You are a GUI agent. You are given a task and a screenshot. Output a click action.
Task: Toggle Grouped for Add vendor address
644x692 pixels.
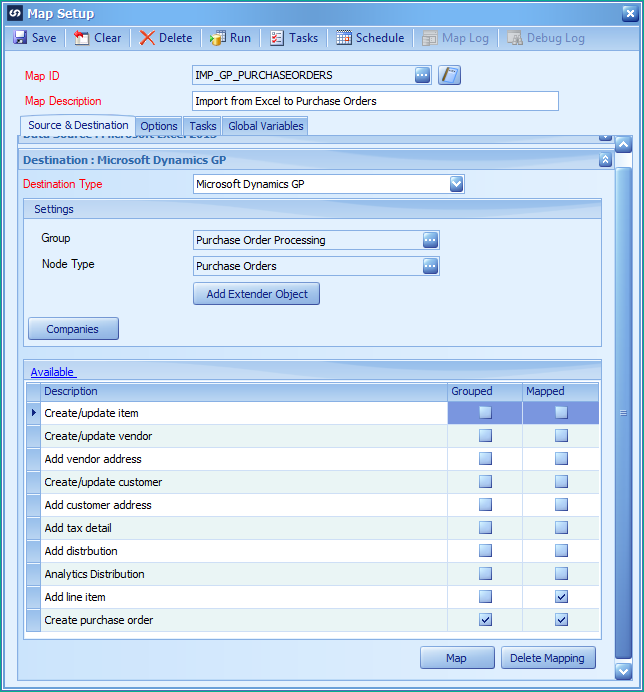[x=486, y=459]
